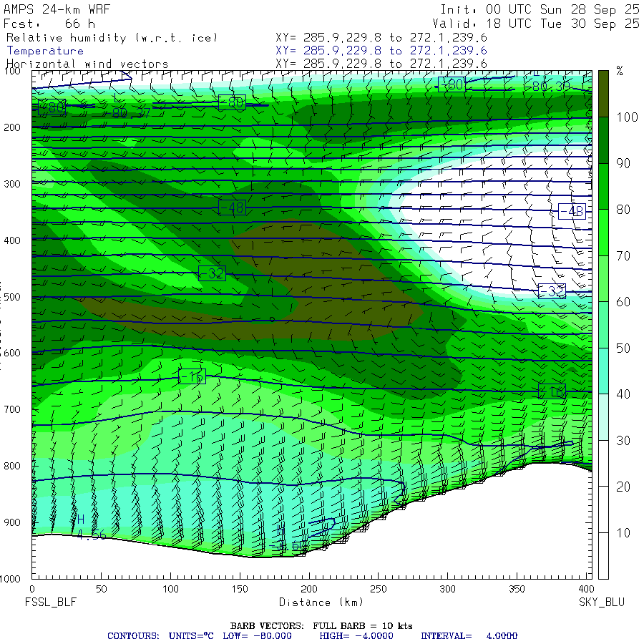Click the color bar tick label '70'
Screen dimensions: 644x644
click(x=623, y=256)
